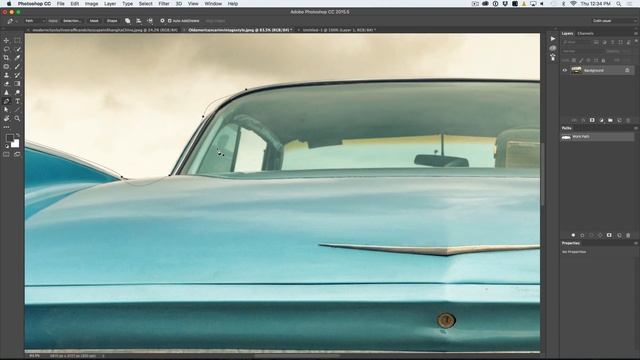Click the Background layer lock icon
The width and height of the screenshot is (640, 360).
pyautogui.click(x=627, y=70)
